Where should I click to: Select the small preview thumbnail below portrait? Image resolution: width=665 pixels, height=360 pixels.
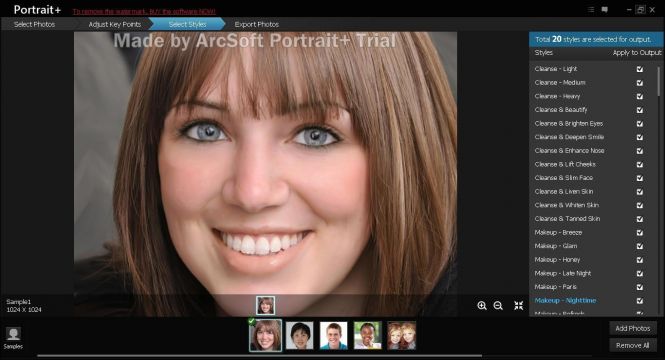point(265,305)
